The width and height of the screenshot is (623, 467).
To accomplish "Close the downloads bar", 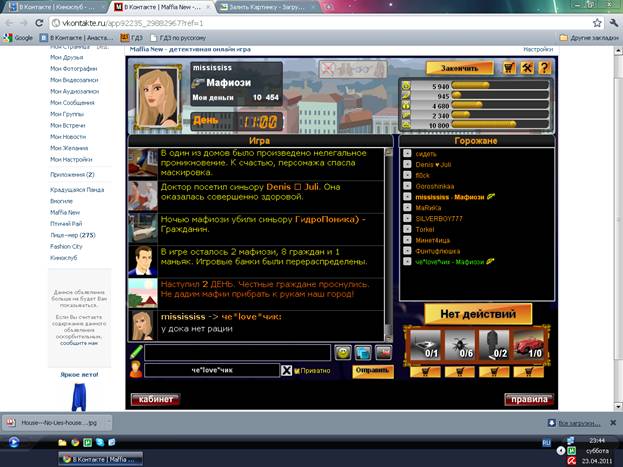I will pos(613,422).
